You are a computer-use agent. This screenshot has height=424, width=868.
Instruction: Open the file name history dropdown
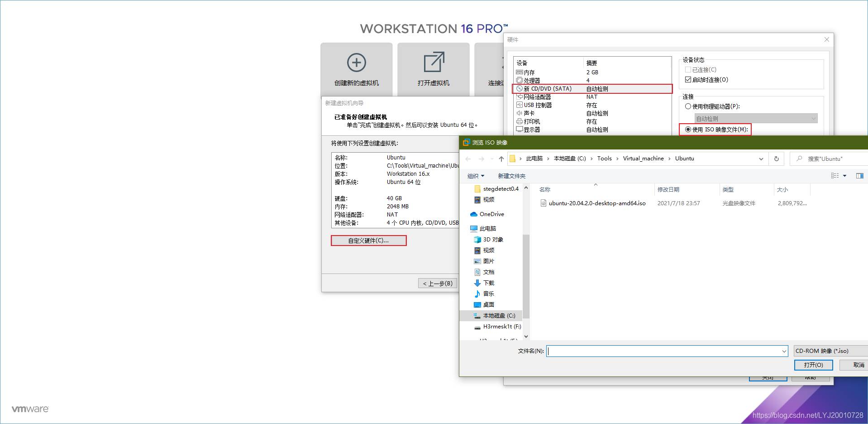(x=784, y=351)
